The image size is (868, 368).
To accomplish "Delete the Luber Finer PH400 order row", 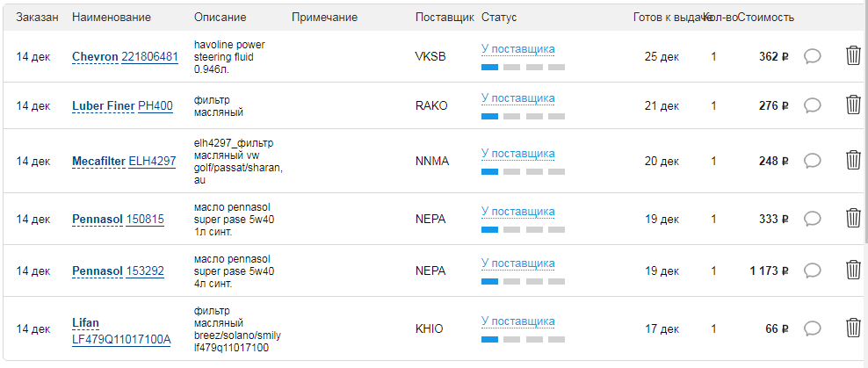I will click(853, 105).
